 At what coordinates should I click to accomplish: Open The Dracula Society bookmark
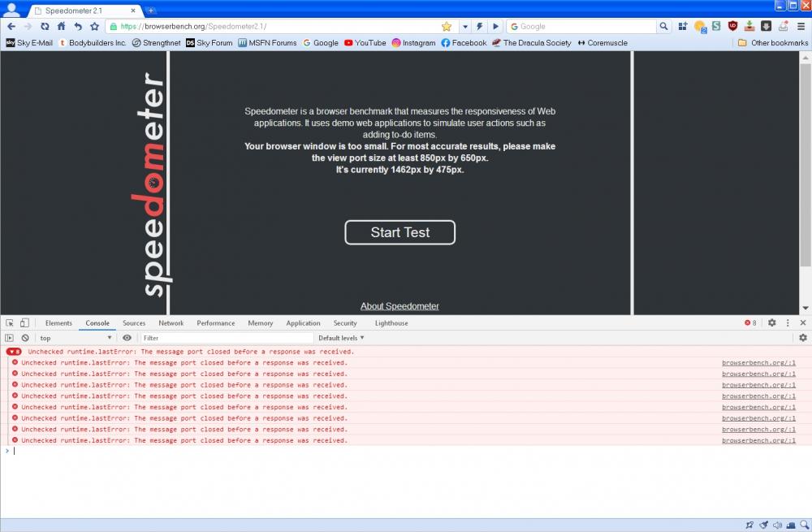click(532, 43)
